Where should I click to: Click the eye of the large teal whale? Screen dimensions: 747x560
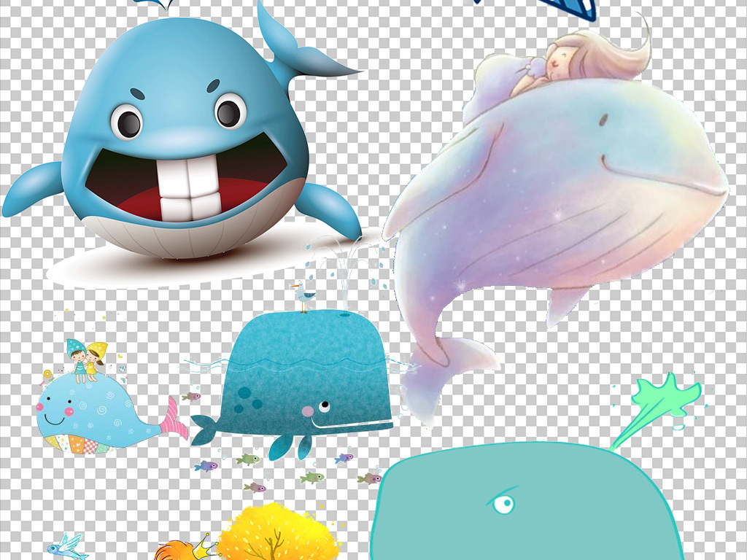coord(502,503)
